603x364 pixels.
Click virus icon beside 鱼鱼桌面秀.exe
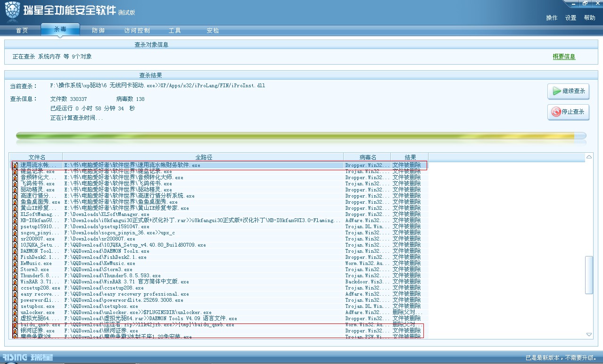(x=15, y=202)
